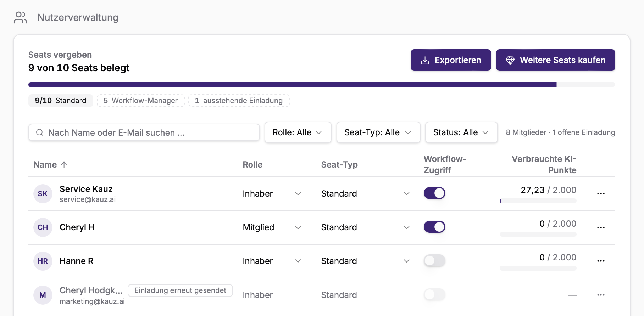
Task: Focus the name or e-mail search field
Action: coord(144,132)
